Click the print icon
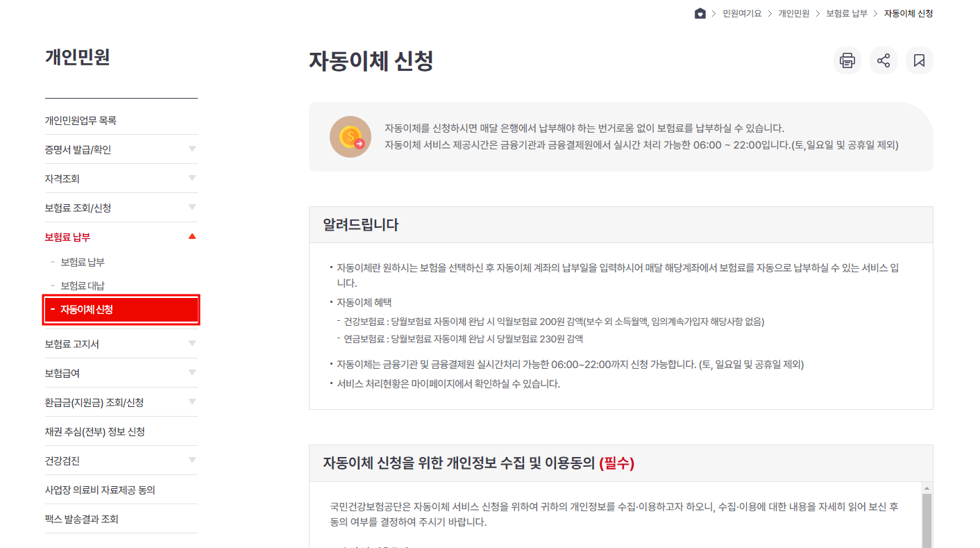The width and height of the screenshot is (980, 548). pos(847,60)
